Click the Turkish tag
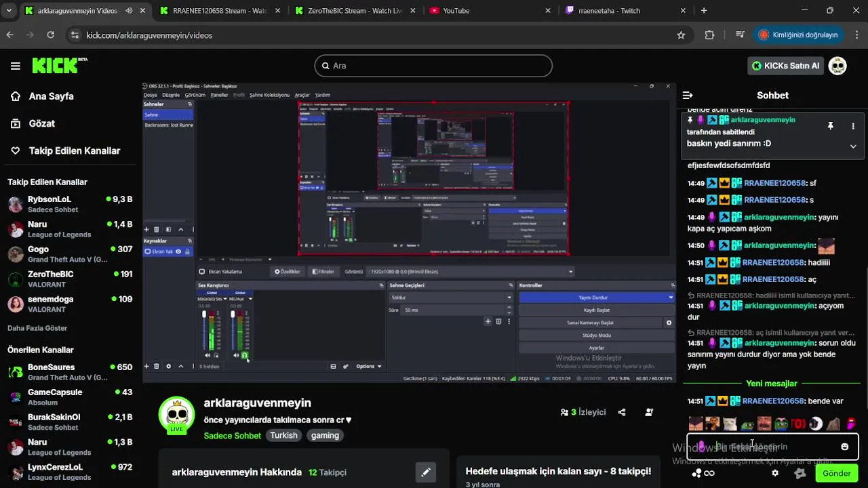This screenshot has height=488, width=868. pyautogui.click(x=284, y=435)
